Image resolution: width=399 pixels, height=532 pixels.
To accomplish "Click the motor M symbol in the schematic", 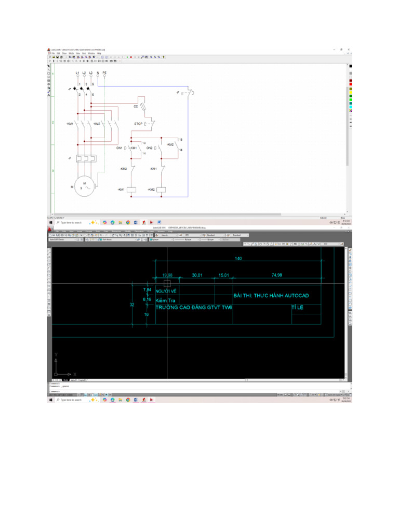I will (x=84, y=186).
